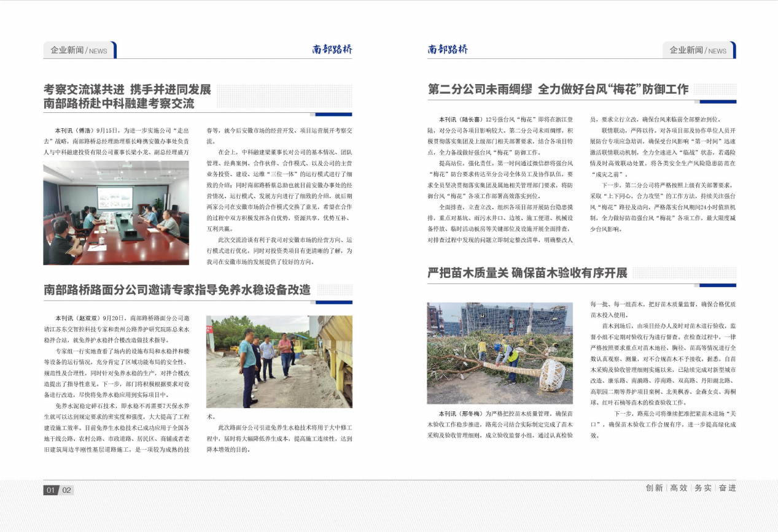This screenshot has width=778, height=532.
Task: Open the photo of experts at equipment site
Action: coord(279,362)
